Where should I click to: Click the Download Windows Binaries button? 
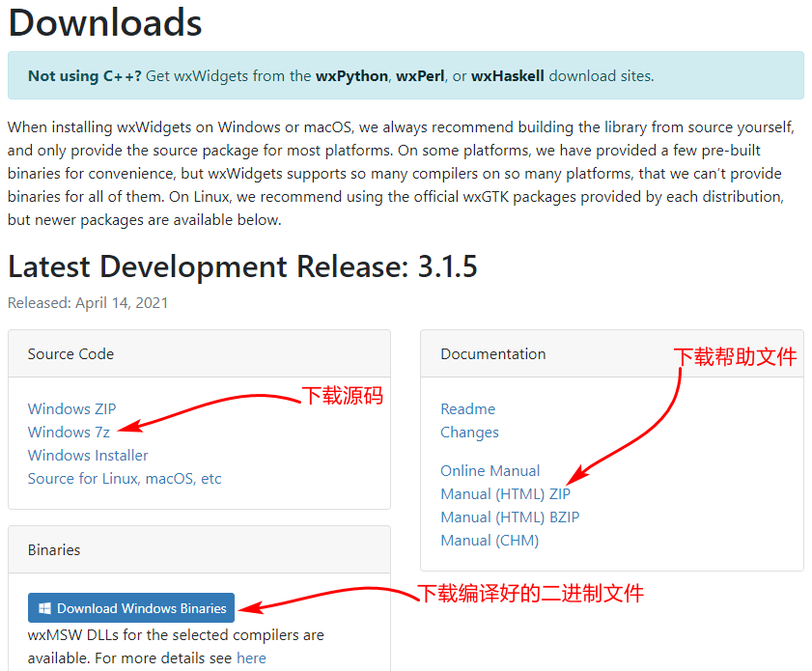130,607
